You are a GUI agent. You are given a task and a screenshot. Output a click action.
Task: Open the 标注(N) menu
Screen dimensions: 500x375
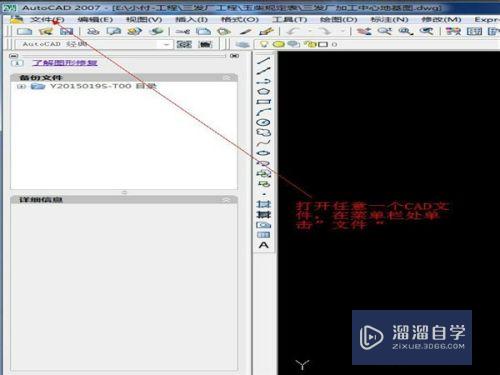389,20
